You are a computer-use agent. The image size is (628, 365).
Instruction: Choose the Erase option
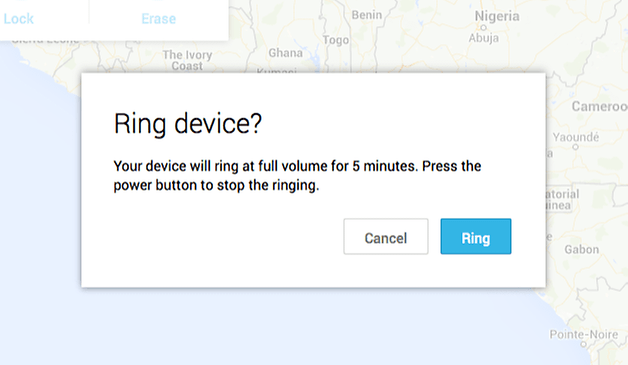159,19
